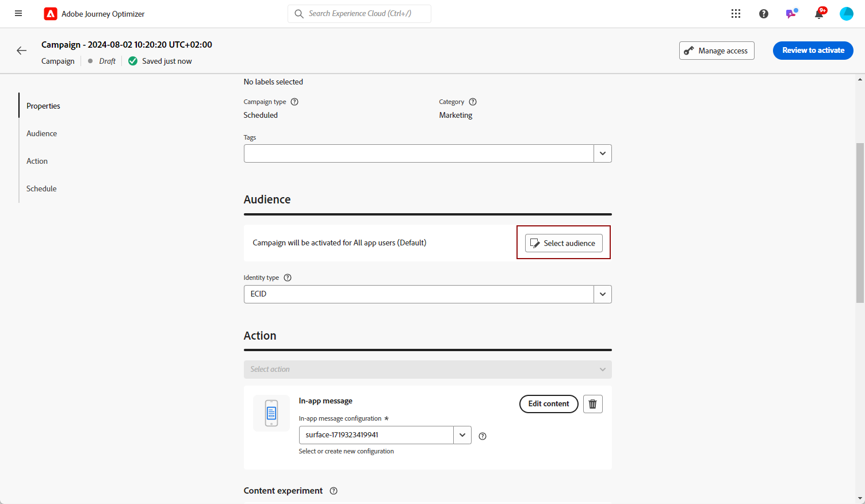Show help for Identity type
Image resolution: width=865 pixels, height=504 pixels.
point(288,278)
